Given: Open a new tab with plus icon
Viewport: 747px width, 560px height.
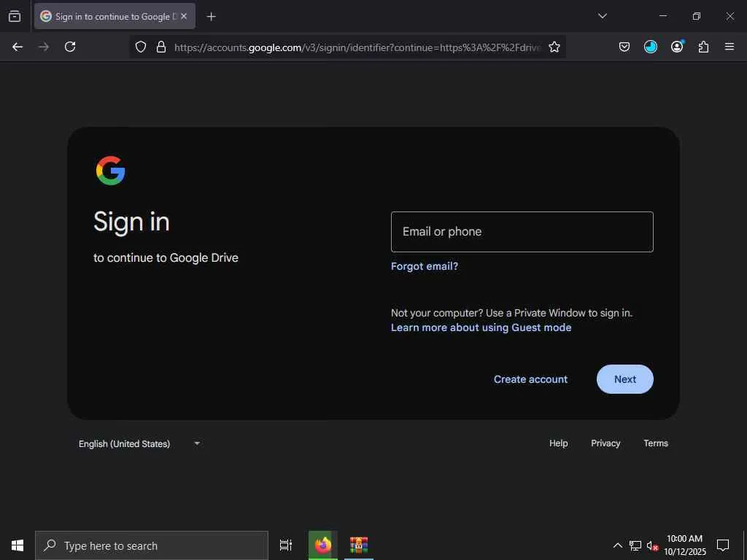Looking at the screenshot, I should coord(211,17).
